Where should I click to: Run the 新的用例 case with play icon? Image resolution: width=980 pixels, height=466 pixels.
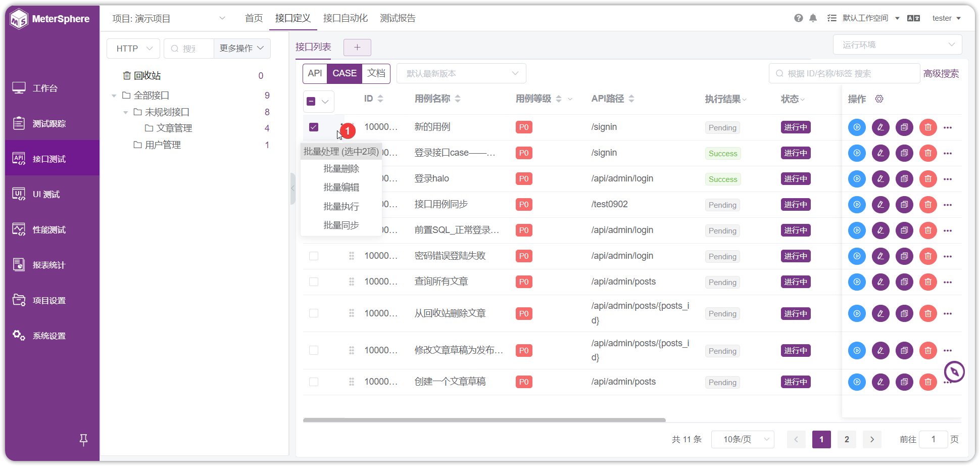[857, 127]
